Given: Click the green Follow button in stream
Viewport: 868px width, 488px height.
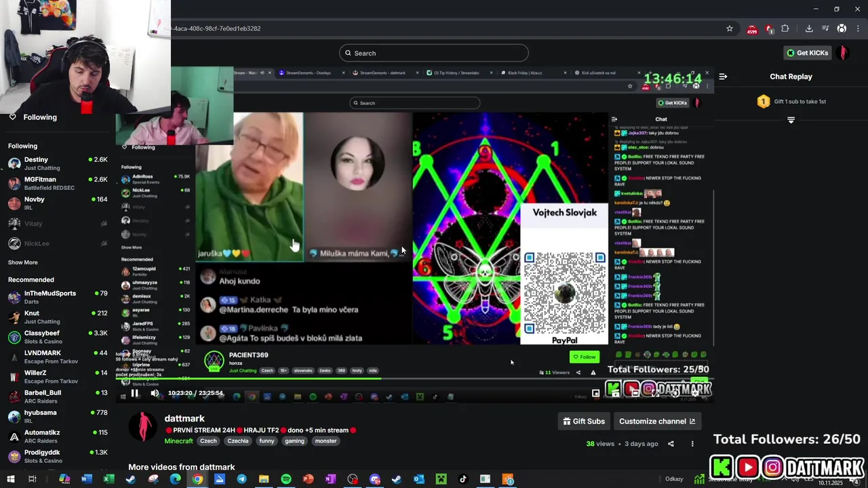Looking at the screenshot, I should tap(585, 357).
